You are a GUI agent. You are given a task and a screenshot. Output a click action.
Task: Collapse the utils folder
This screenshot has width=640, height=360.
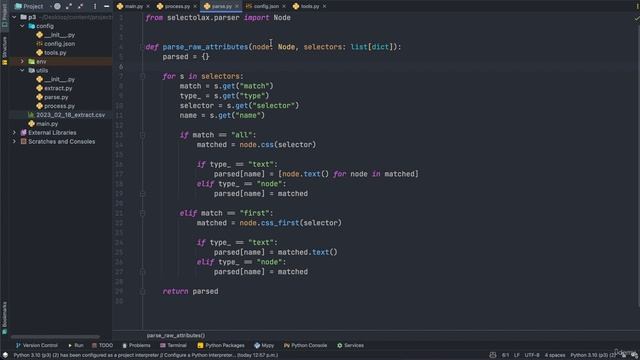[x=22, y=70]
